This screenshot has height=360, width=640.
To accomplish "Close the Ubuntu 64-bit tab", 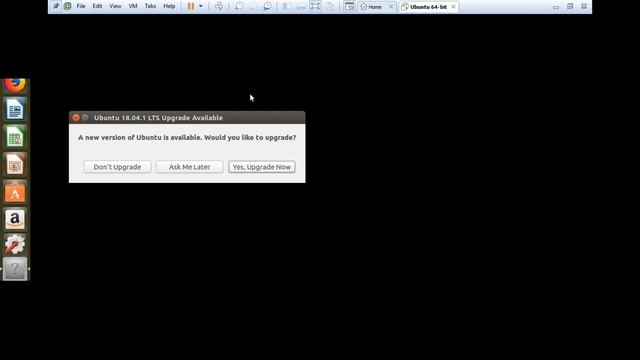I will coord(453,7).
